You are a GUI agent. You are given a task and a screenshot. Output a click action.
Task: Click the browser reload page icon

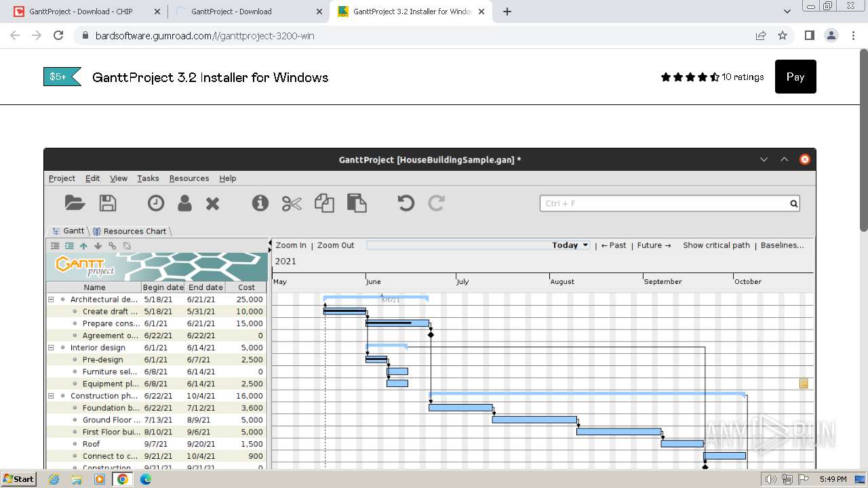(x=58, y=35)
